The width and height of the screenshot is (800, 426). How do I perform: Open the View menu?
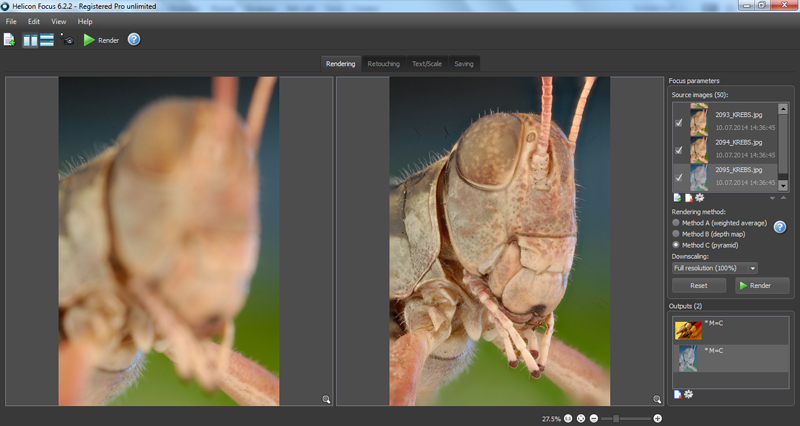coord(59,21)
